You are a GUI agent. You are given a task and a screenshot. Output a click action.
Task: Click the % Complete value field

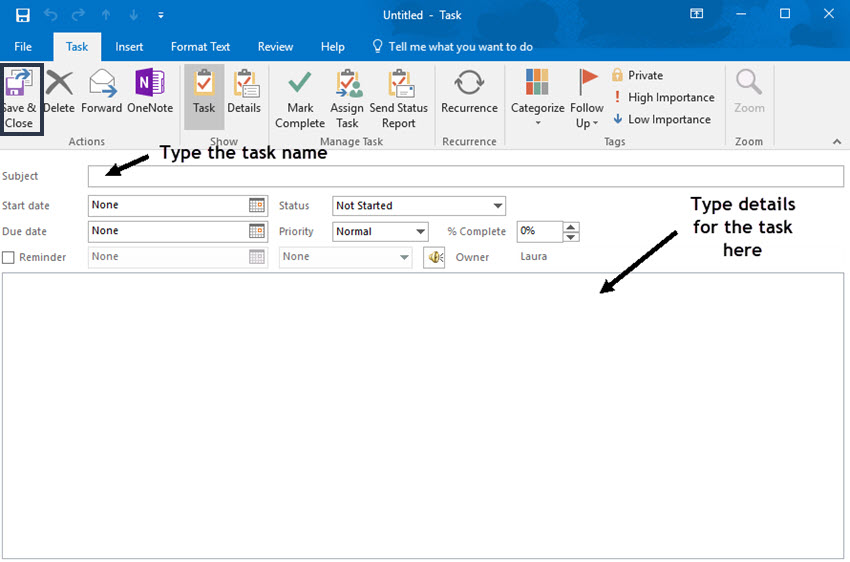click(x=540, y=231)
